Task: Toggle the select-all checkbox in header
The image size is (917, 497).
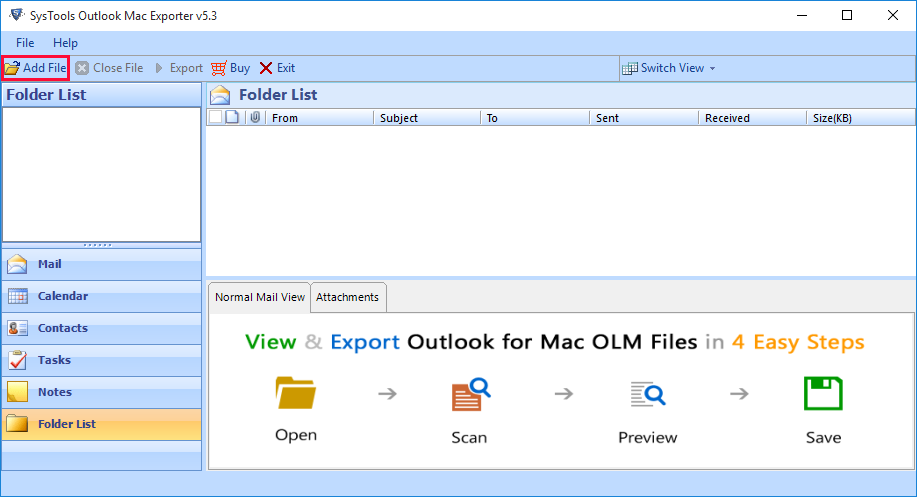Action: (x=215, y=117)
